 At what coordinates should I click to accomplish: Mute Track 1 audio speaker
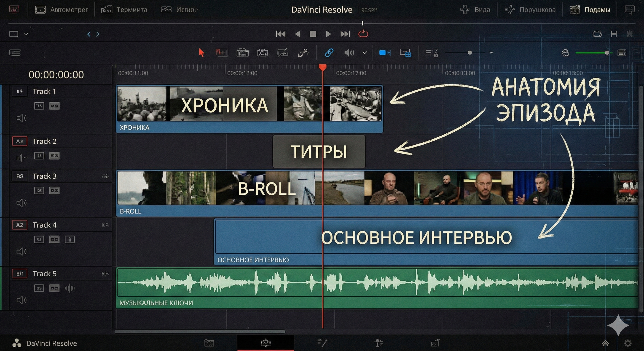coord(21,118)
